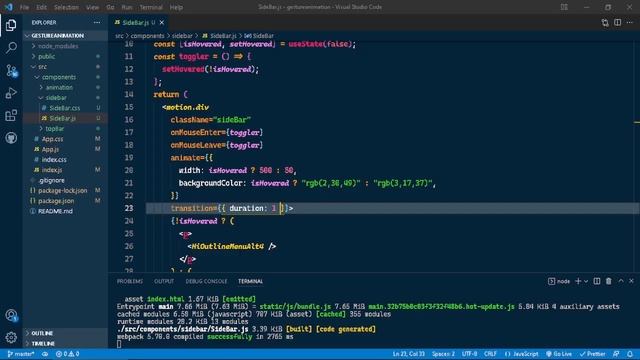Split the terminal panel
Screen dimensions: 640x360
pos(597,281)
